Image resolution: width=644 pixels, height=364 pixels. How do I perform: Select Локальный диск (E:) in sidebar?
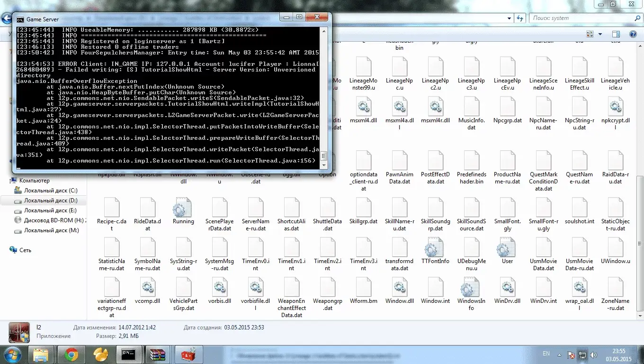50,210
